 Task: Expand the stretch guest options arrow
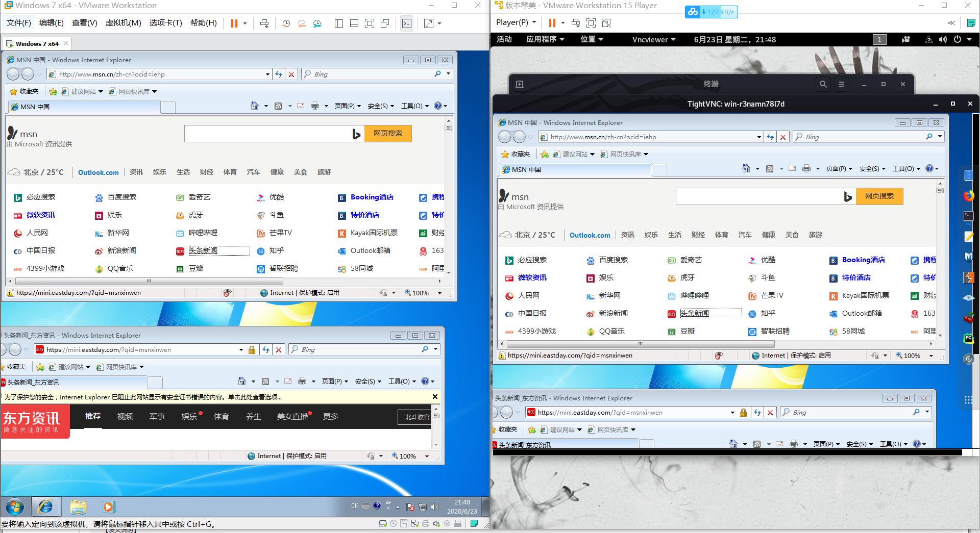point(439,23)
